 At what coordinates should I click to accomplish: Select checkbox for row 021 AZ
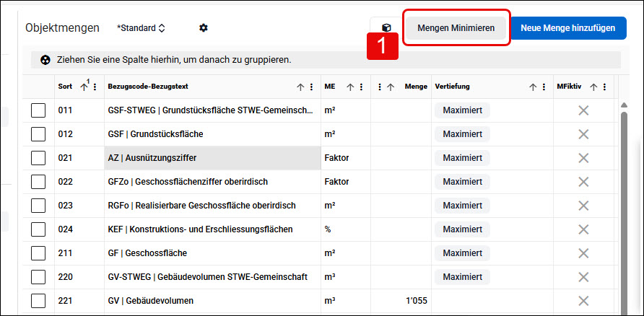tap(38, 158)
